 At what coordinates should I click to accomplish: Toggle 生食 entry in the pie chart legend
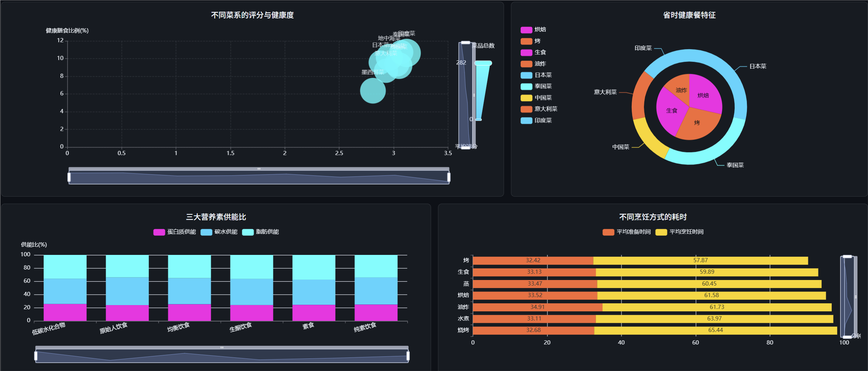[x=533, y=52]
